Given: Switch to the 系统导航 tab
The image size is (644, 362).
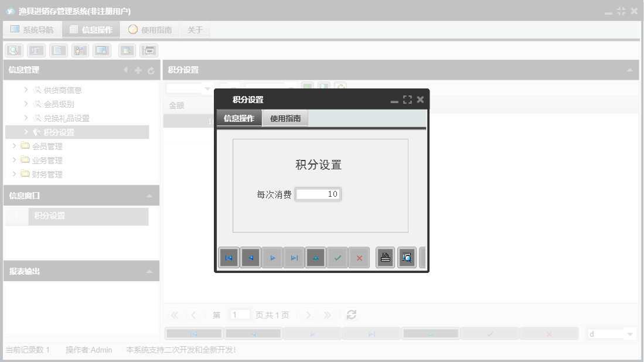Looking at the screenshot, I should [x=32, y=29].
